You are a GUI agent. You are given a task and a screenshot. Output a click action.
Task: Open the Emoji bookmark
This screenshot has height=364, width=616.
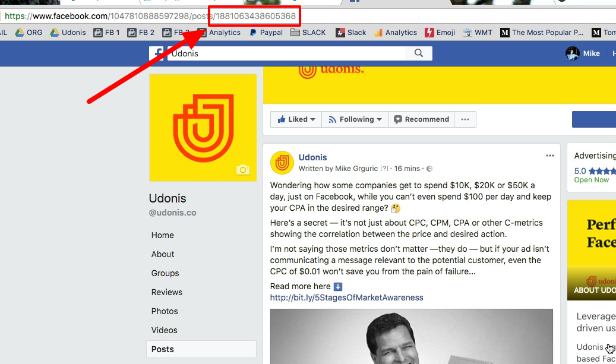coord(440,33)
